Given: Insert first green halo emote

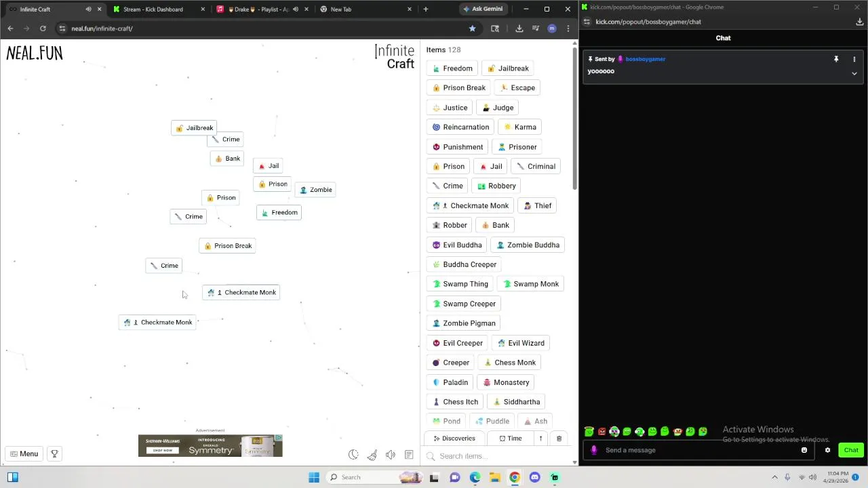Looking at the screenshot, I should coord(589,432).
